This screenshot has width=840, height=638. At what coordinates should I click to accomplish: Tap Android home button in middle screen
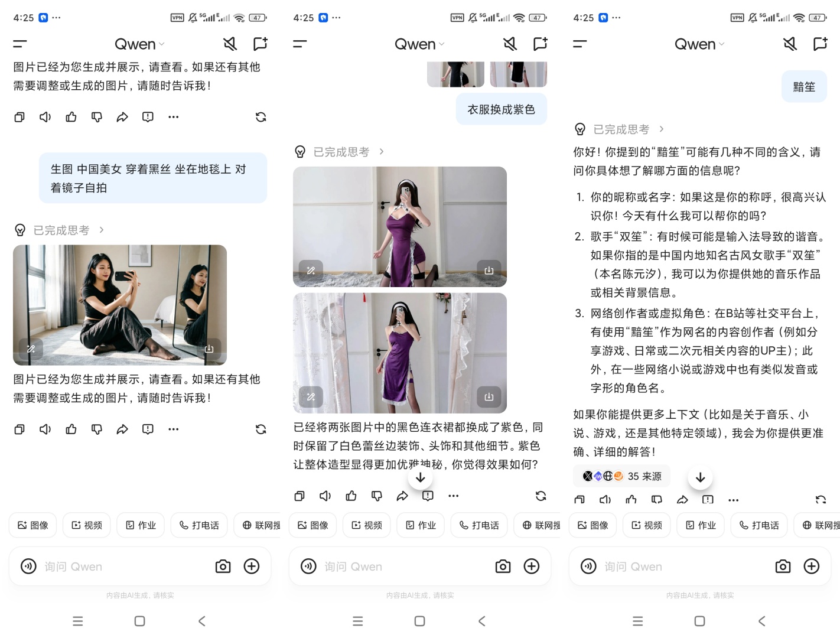coord(419,621)
